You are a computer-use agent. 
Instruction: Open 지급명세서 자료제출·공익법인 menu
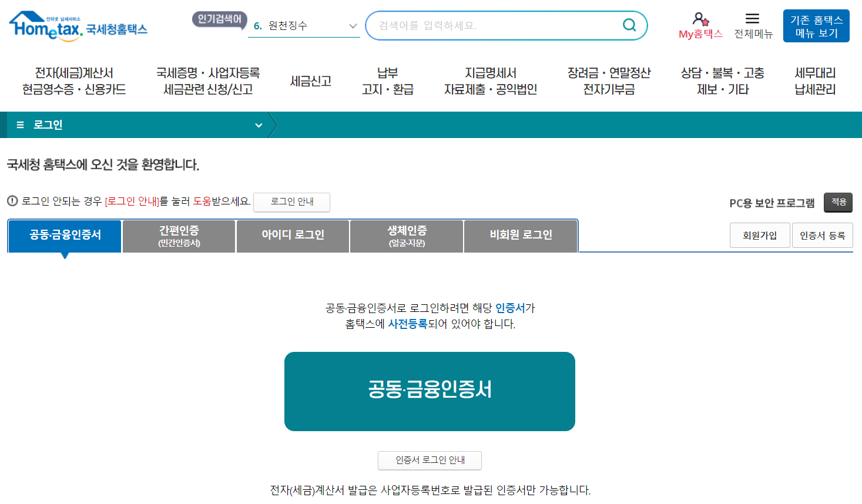491,81
